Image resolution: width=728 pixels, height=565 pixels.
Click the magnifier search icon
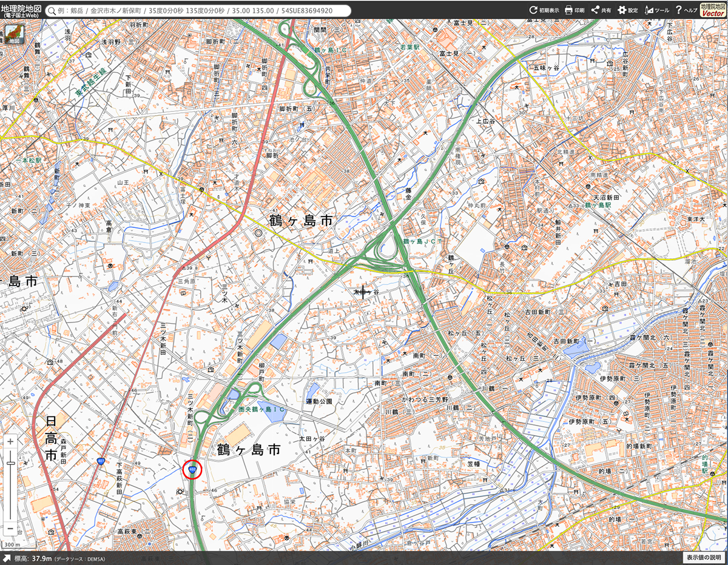click(x=52, y=10)
